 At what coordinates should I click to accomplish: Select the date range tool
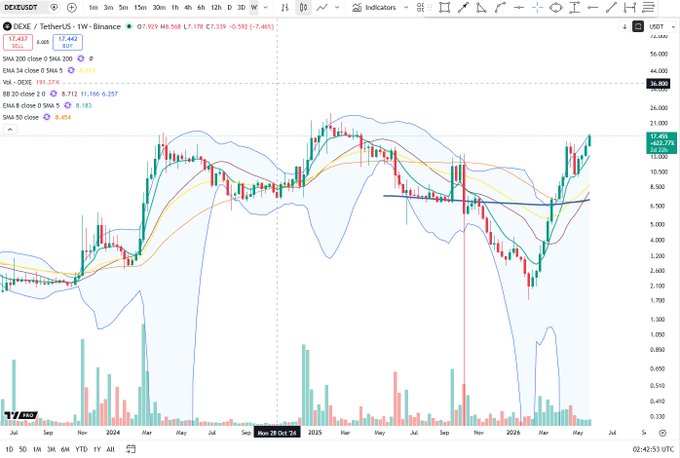tap(630, 7)
